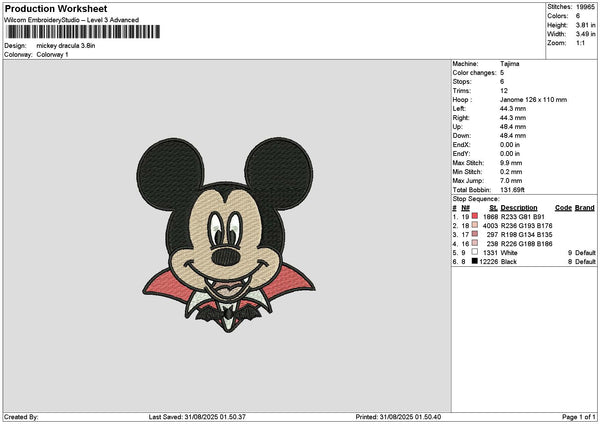Click the 'White' thread description
Viewport: 600px width, 424px height.
tap(509, 253)
